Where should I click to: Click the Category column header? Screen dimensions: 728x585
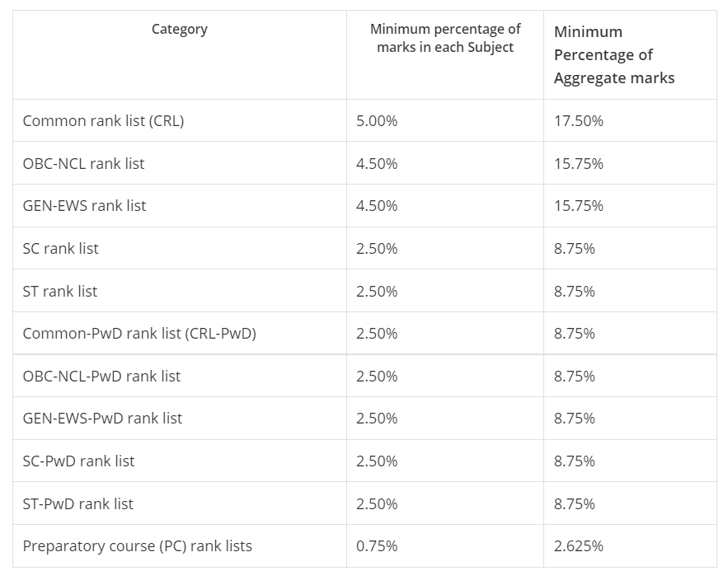(x=180, y=30)
